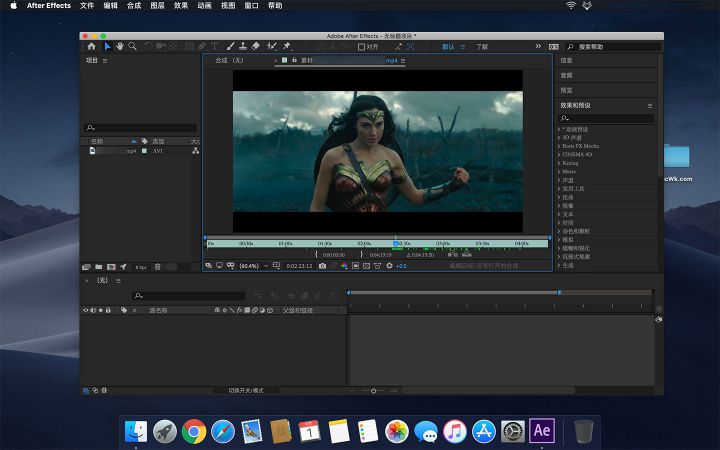Create new folder in Project panel
This screenshot has height=450, width=720.
99,267
